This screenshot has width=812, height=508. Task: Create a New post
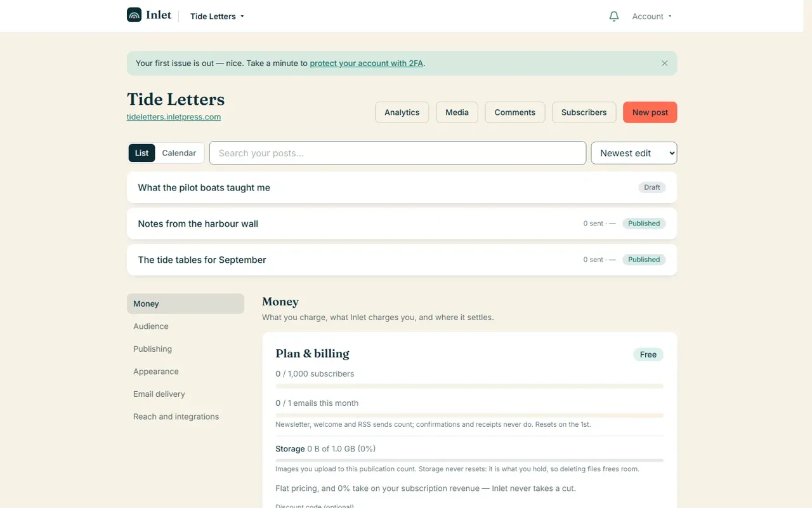[650, 112]
